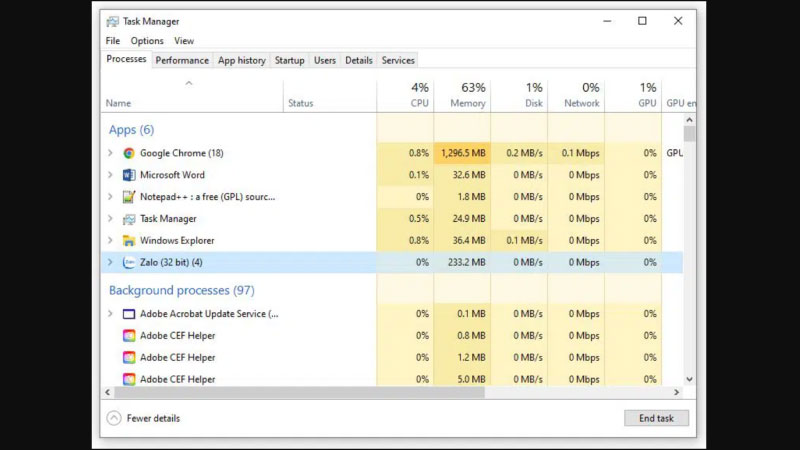Click Task Manager's 0.5% CPU value
Screen dimensions: 800x450
[418, 219]
